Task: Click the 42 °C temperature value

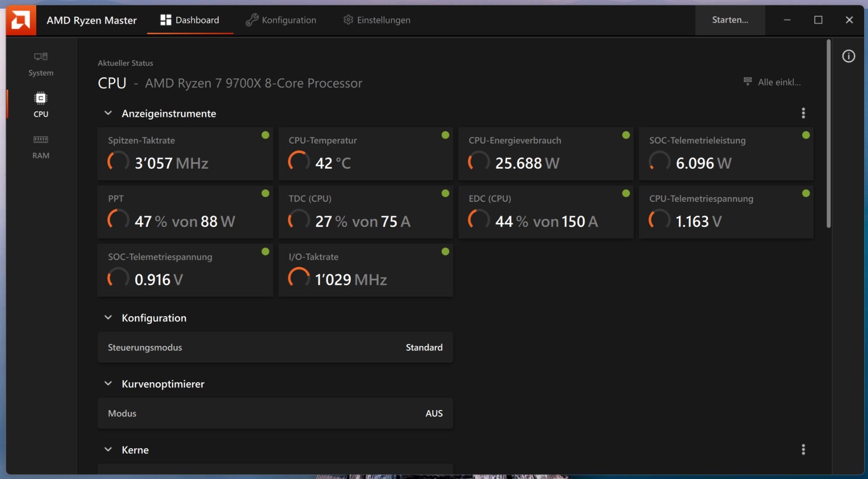Action: point(333,163)
